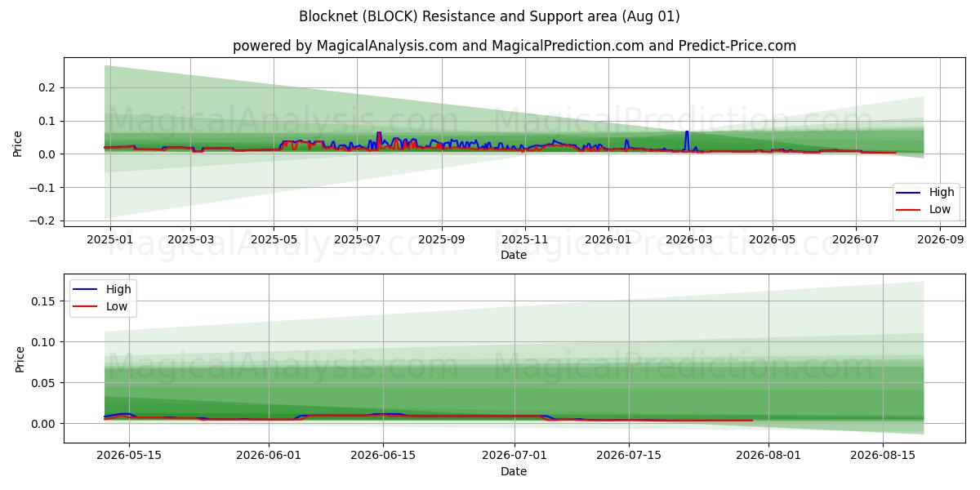980x490 pixels.
Task: Click the x-axis tick '2025-03'
Action: 190,240
